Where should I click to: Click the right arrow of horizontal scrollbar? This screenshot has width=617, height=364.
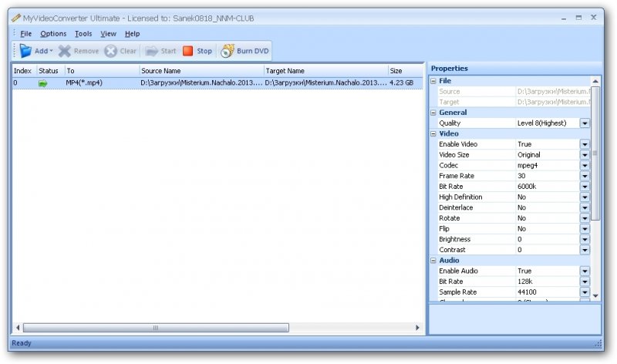417,328
